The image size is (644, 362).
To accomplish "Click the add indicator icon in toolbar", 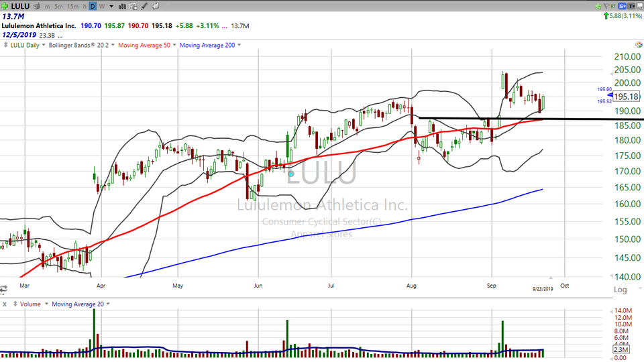I will 132,6.
